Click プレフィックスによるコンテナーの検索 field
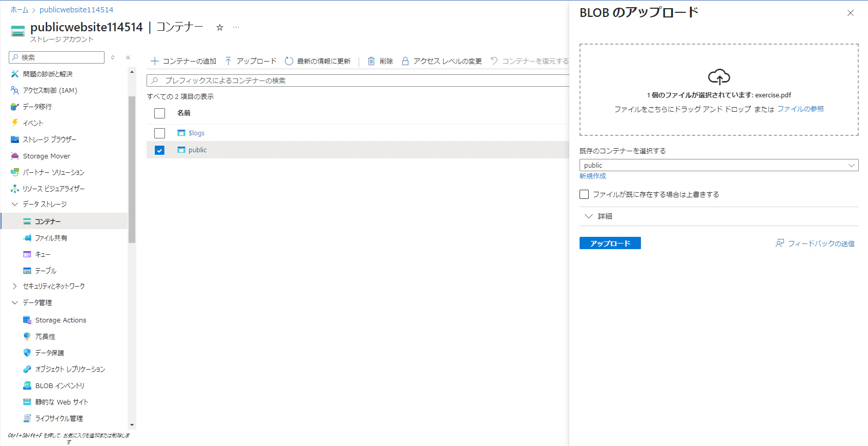This screenshot has width=868, height=446. point(358,80)
